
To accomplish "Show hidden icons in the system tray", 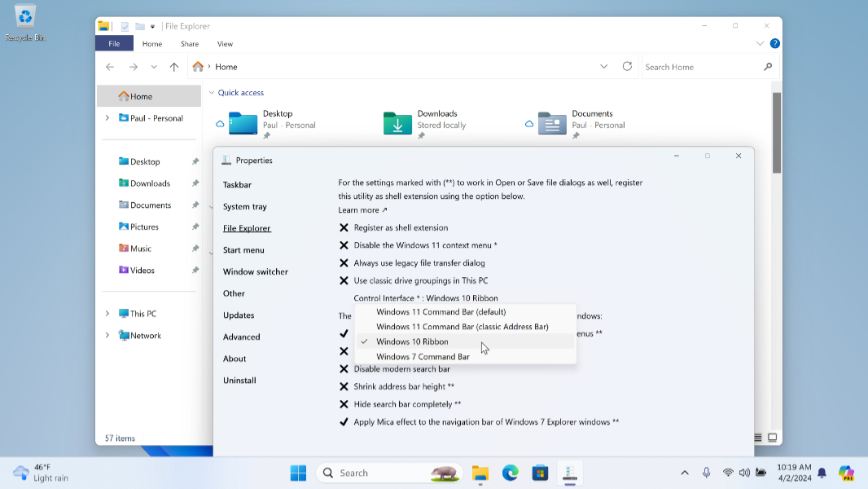I will tap(685, 473).
